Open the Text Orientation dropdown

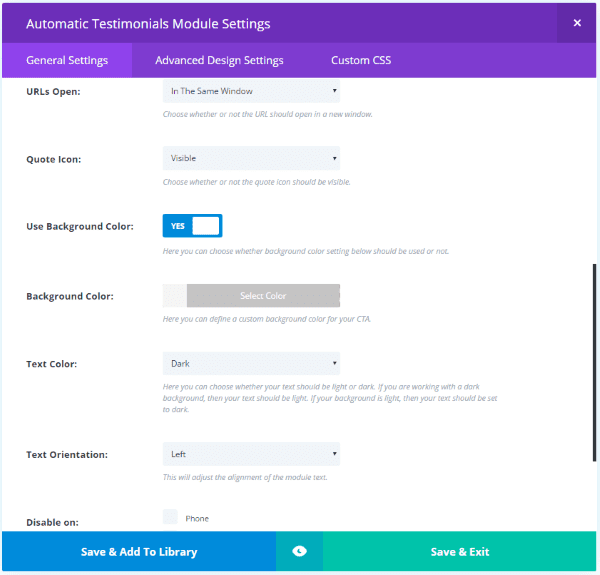pyautogui.click(x=251, y=454)
